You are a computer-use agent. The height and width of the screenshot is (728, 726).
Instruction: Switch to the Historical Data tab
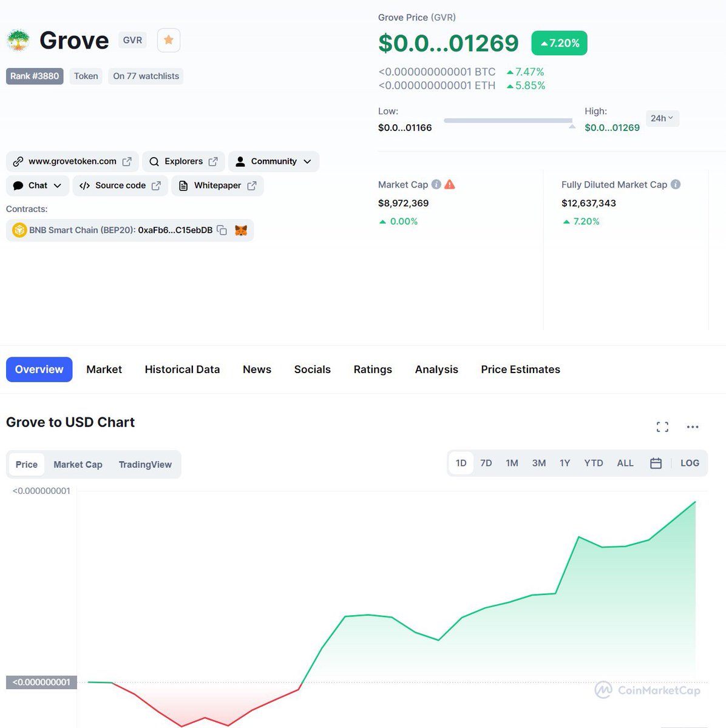[182, 369]
